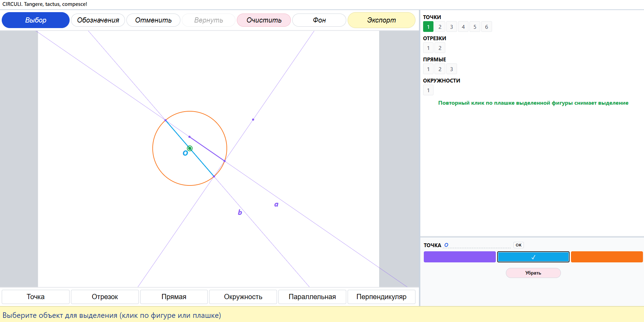Select point 2 chip under ТОЧКИ
The width and height of the screenshot is (644, 322).
pos(440,27)
